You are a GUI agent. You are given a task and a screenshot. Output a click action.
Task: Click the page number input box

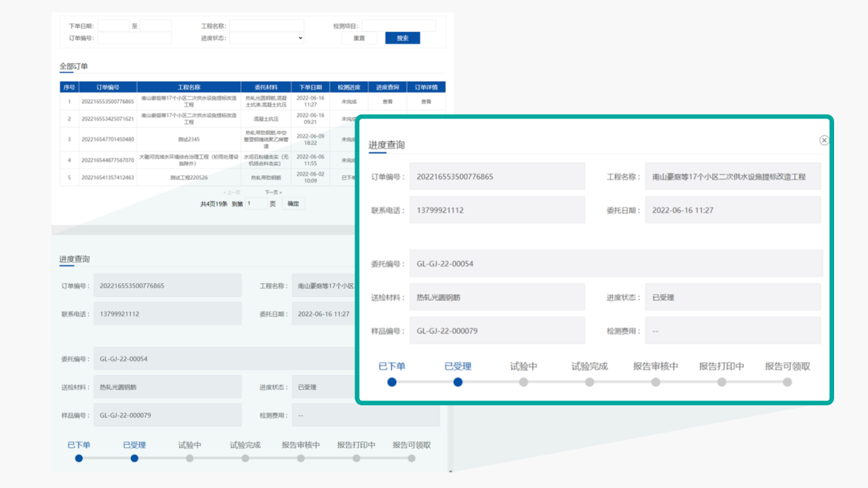coord(256,203)
